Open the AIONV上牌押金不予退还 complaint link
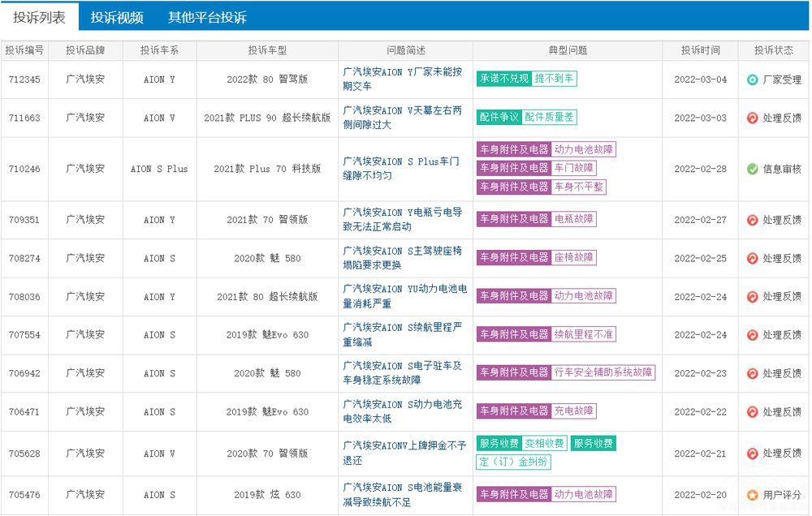Image resolution: width=812 pixels, height=516 pixels. click(402, 453)
